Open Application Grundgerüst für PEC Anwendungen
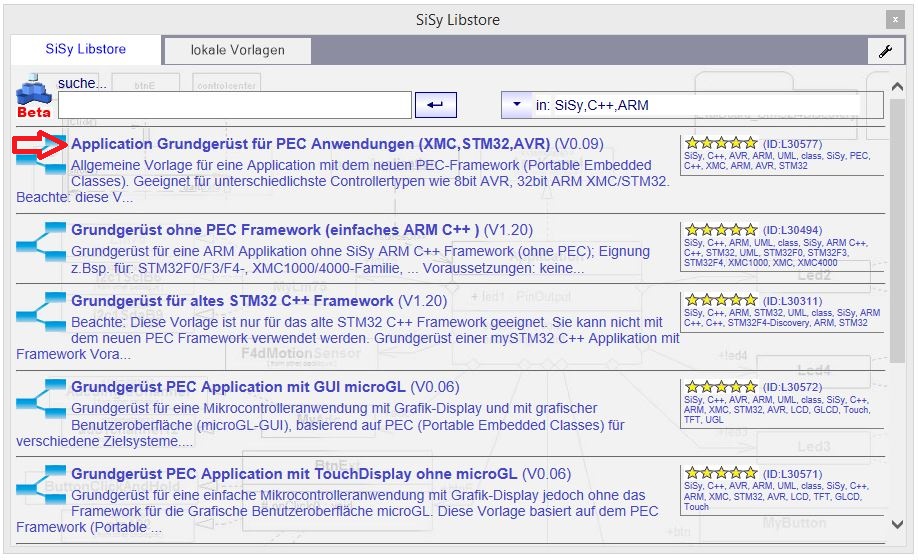This screenshot has width=918, height=560. pyautogui.click(x=310, y=144)
